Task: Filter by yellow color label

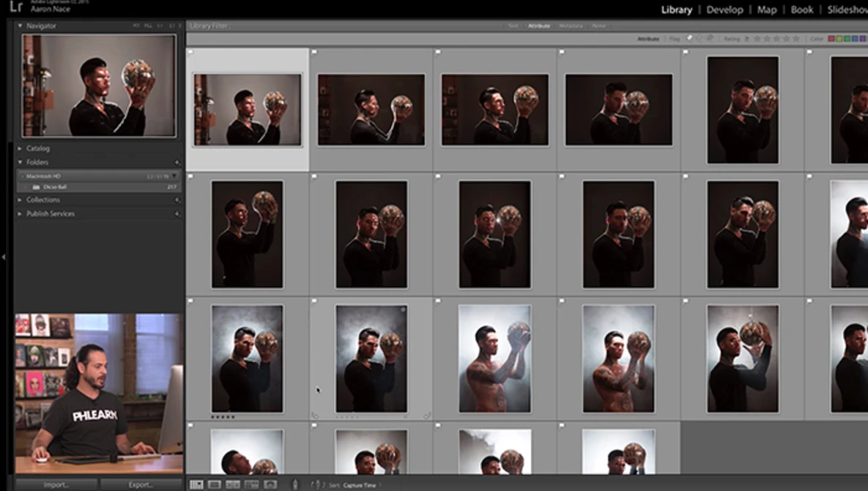Action: (x=839, y=39)
